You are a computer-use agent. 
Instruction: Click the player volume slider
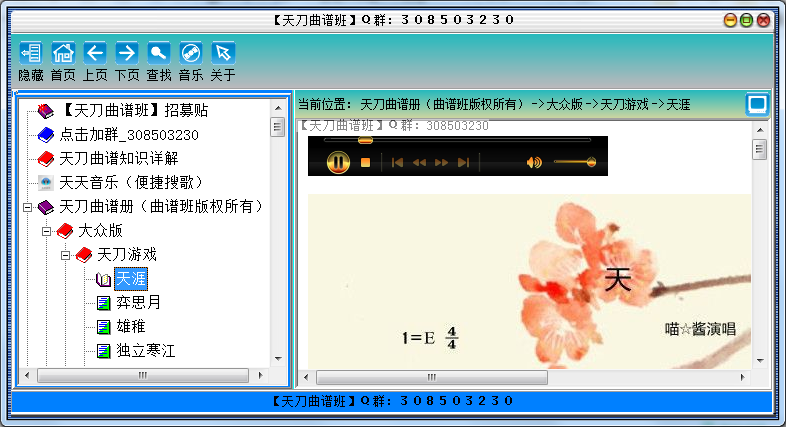click(x=574, y=162)
